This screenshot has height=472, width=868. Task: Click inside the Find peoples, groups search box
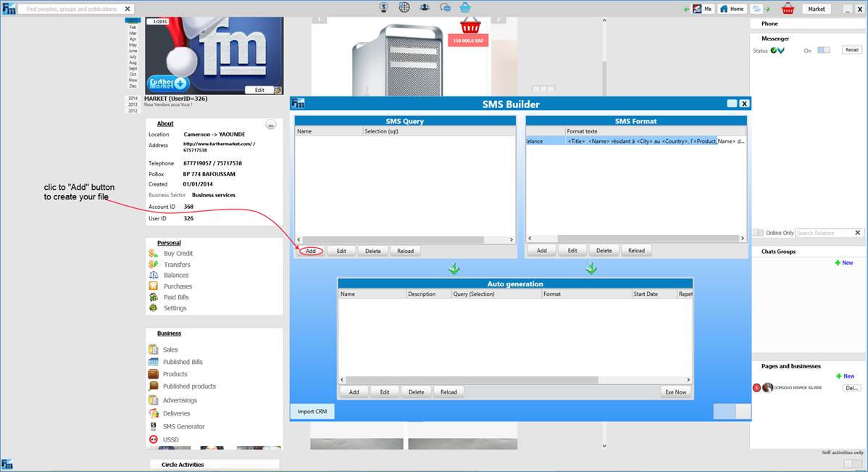point(72,9)
